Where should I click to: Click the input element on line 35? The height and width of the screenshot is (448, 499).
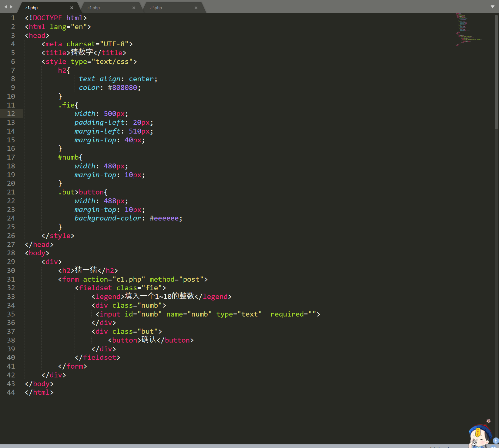pyautogui.click(x=110, y=314)
